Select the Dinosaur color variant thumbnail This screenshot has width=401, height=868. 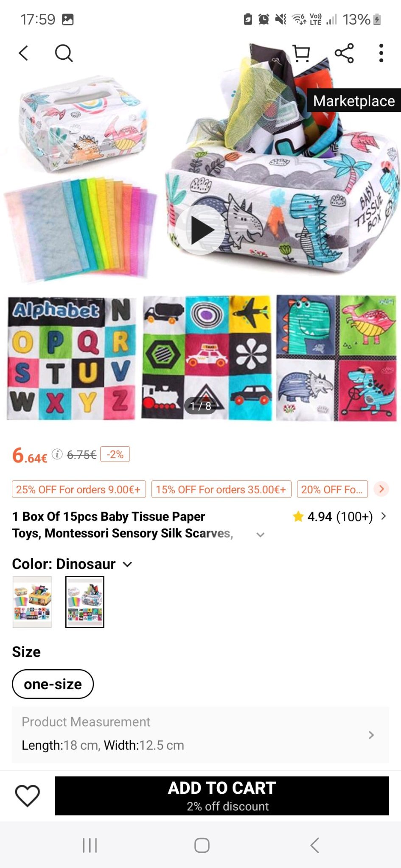click(85, 602)
